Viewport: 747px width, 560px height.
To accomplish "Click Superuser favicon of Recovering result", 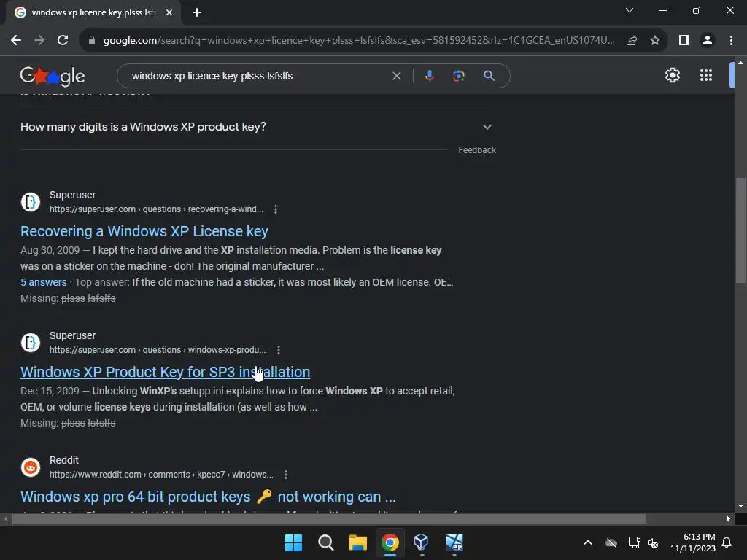I will [x=31, y=202].
